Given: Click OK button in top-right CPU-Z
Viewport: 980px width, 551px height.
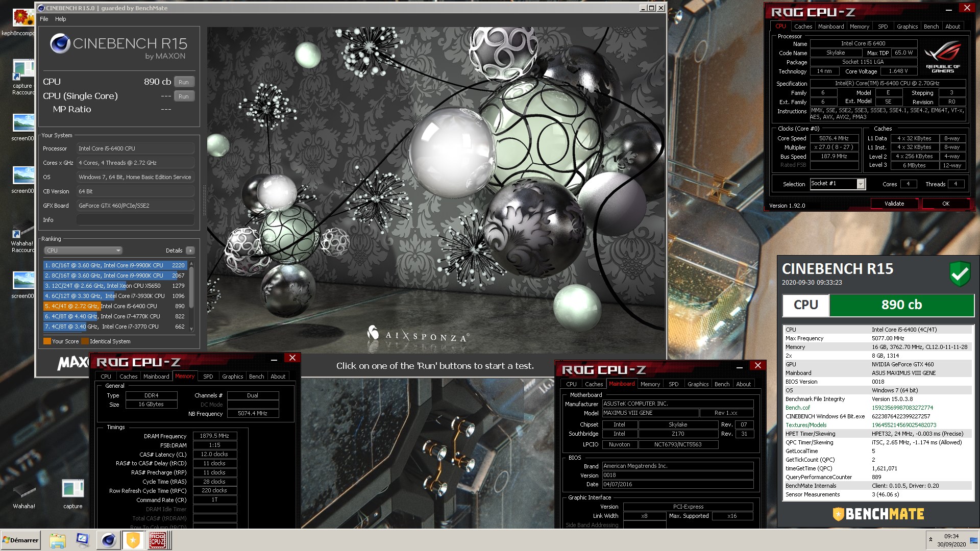Looking at the screenshot, I should [946, 204].
